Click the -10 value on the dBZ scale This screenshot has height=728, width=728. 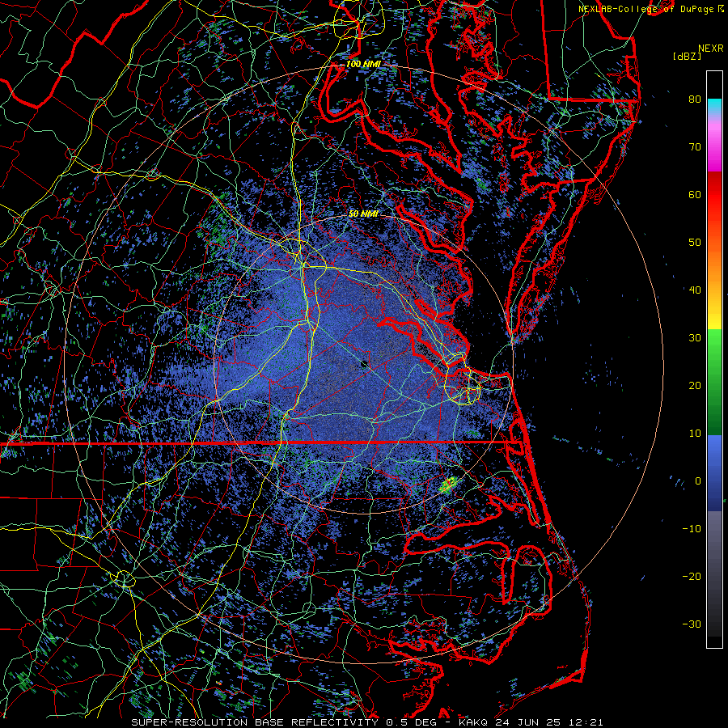(x=692, y=529)
